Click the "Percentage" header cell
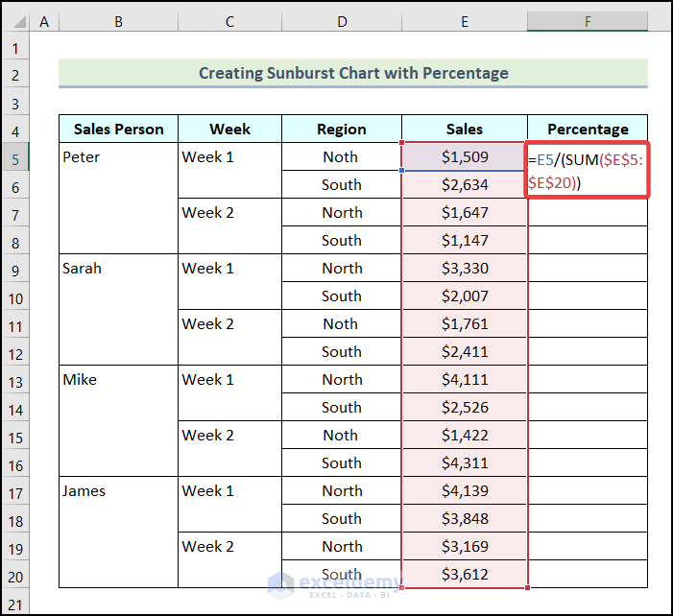This screenshot has height=616, width=673. 588,130
